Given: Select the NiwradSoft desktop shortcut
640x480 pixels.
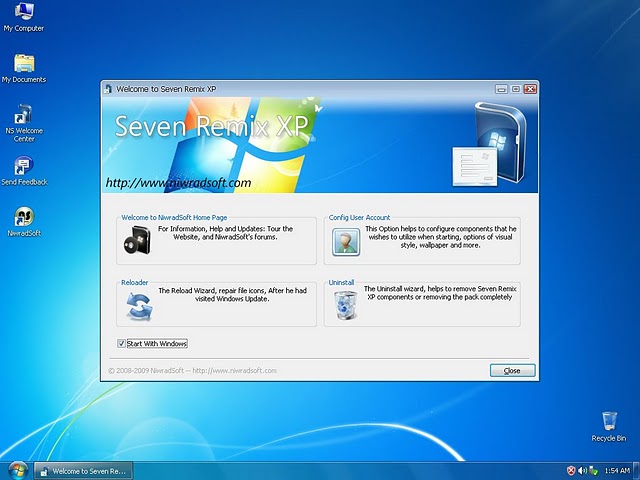Looking at the screenshot, I should 24,222.
